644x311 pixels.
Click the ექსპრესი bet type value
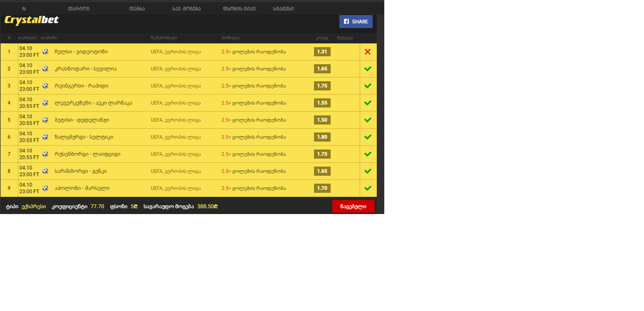click(34, 206)
